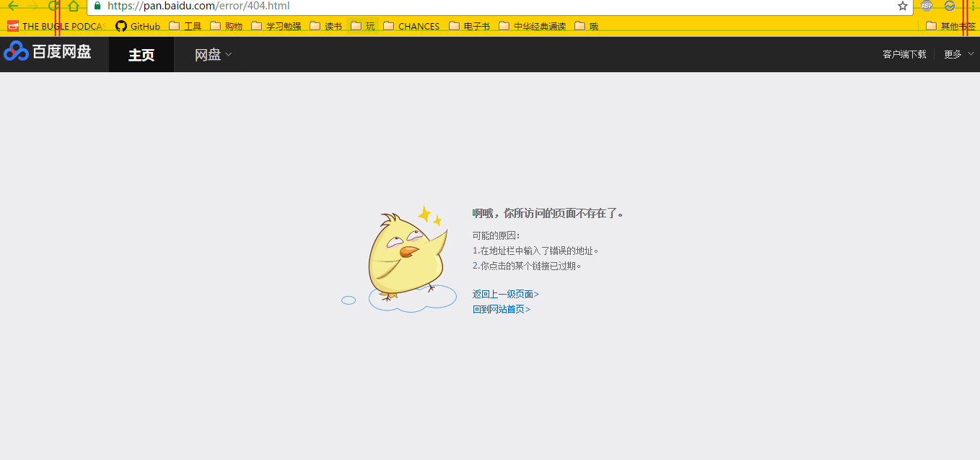Screen dimensions: 980x460
Task: Click the green padlock security icon
Action: click(97, 6)
